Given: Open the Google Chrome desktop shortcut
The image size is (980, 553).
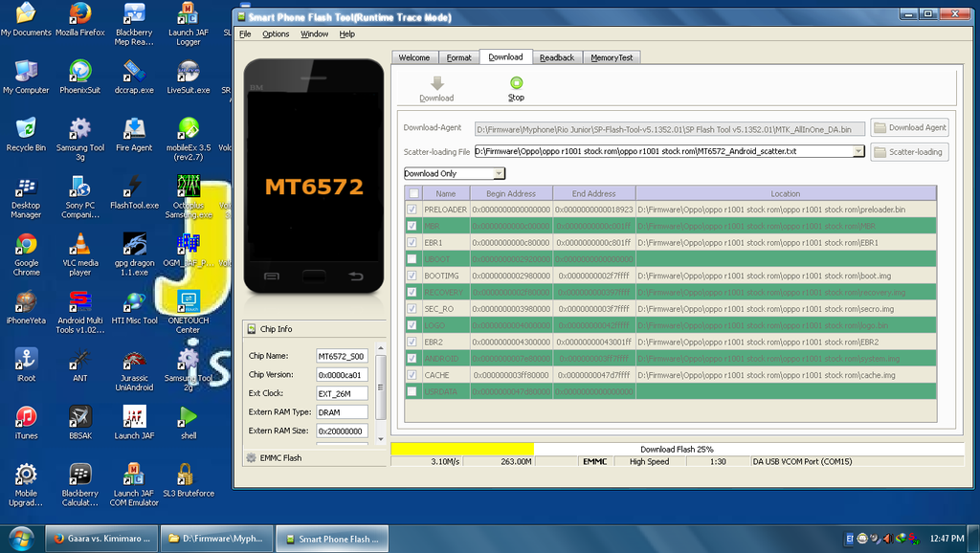Looking at the screenshot, I should click(26, 245).
